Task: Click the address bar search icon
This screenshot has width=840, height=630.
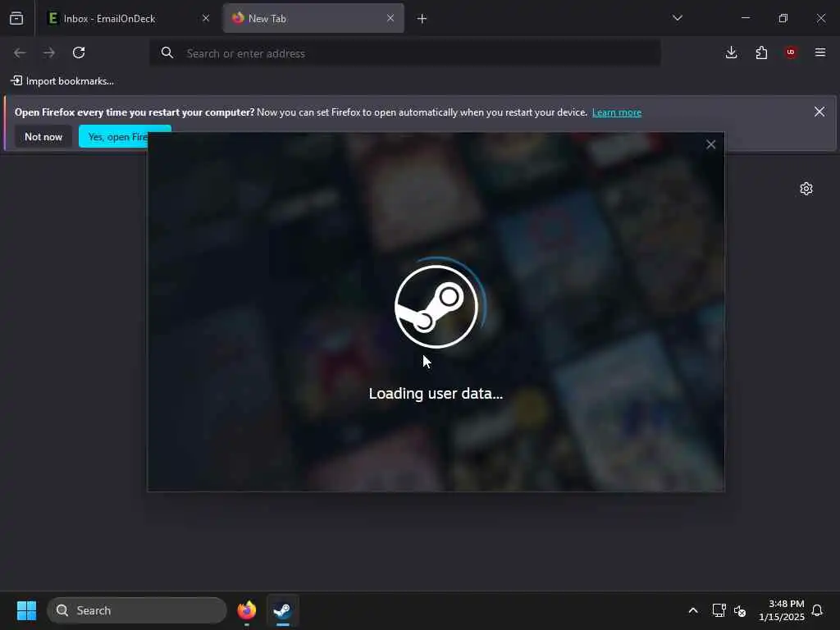Action: [167, 52]
